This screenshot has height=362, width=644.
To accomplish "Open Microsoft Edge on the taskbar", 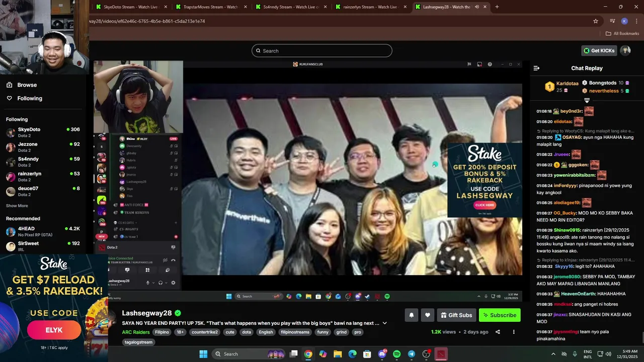I will pos(353,354).
